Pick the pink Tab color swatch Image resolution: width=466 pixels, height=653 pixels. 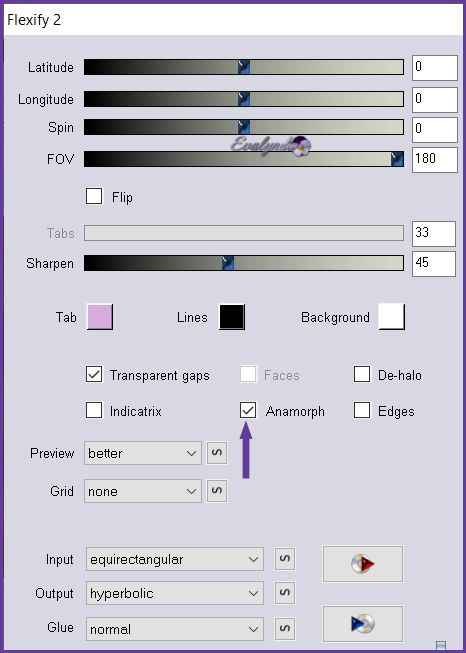(x=100, y=317)
